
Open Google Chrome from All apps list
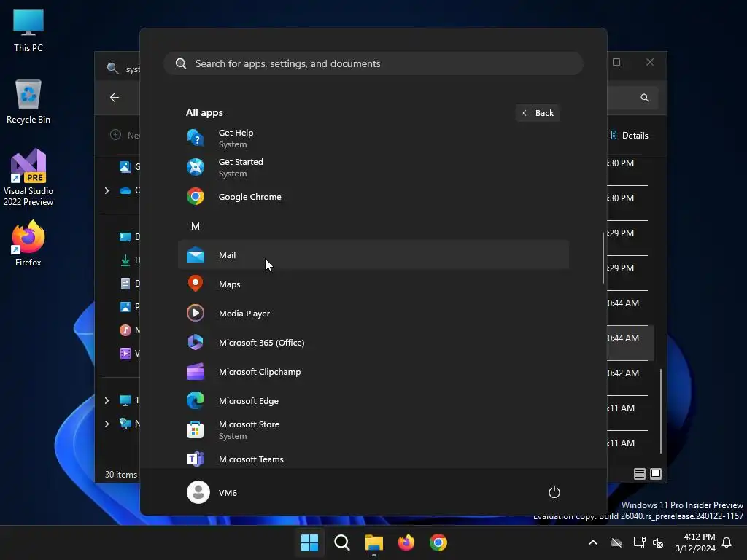[x=373, y=197]
